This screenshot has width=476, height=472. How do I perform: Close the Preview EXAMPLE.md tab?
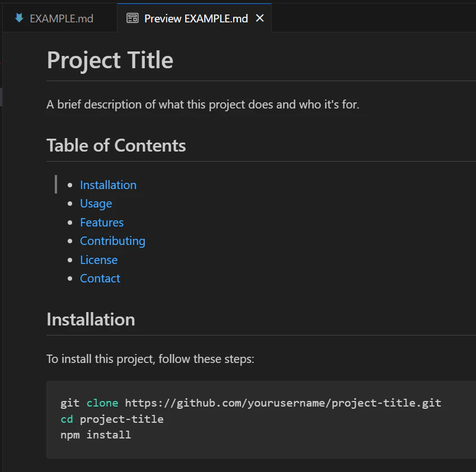pos(260,18)
